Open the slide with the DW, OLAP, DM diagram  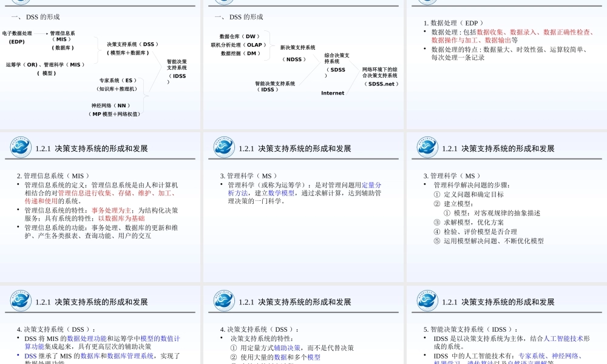[303, 64]
